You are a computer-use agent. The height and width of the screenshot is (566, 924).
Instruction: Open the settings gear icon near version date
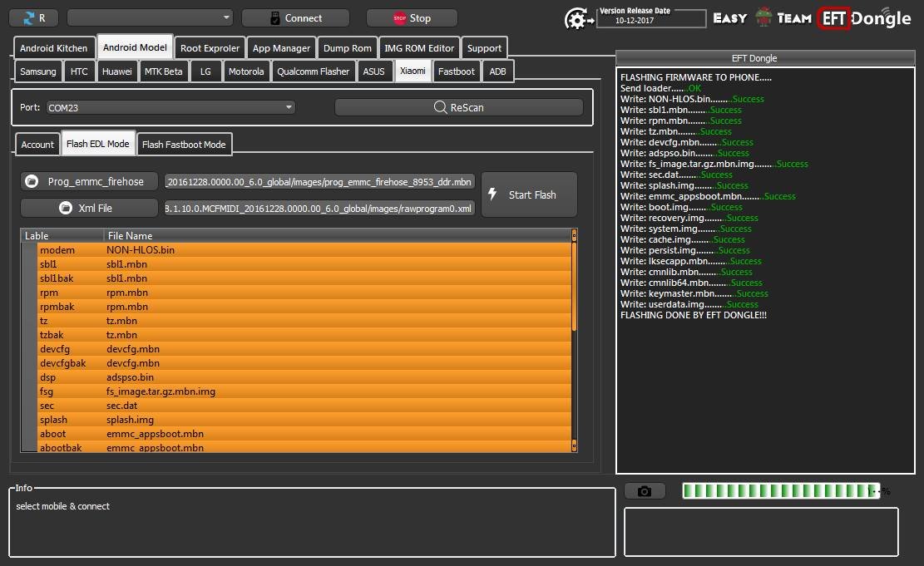pyautogui.click(x=578, y=19)
